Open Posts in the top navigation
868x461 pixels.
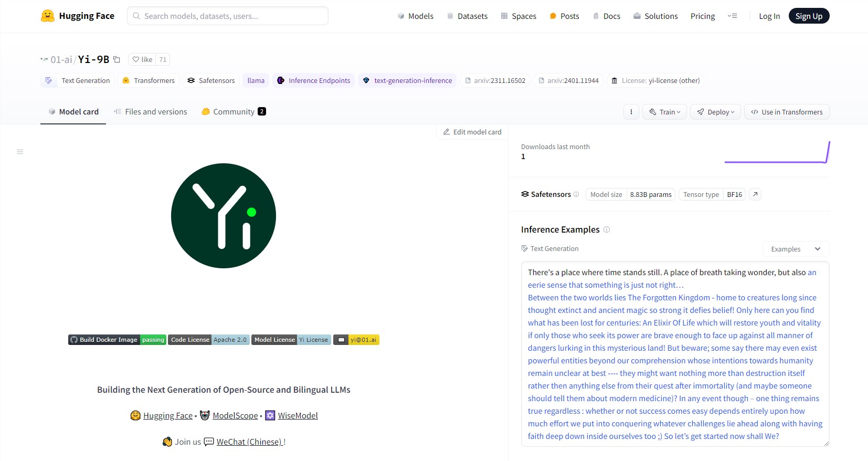564,16
